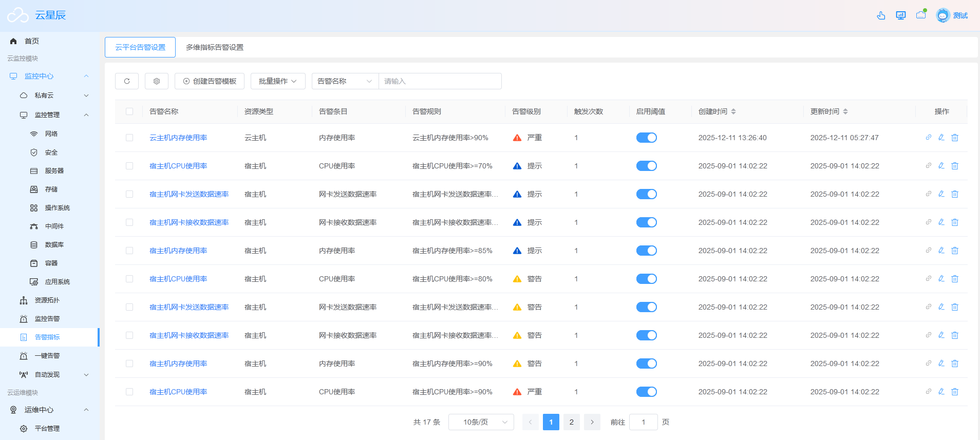The height and width of the screenshot is (440, 980).
Task: Toggle threshold switch for 宿主机内存使用率>=90%
Action: pos(647,364)
